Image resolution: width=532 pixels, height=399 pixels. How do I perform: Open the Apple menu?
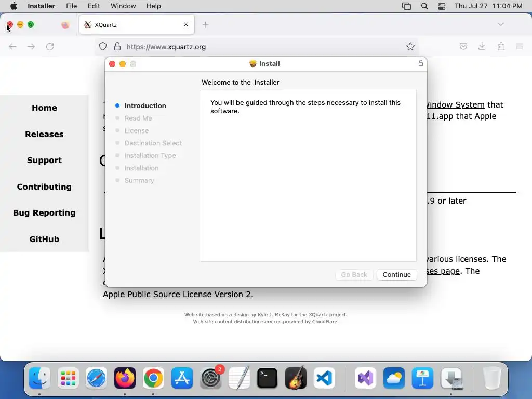tap(13, 6)
